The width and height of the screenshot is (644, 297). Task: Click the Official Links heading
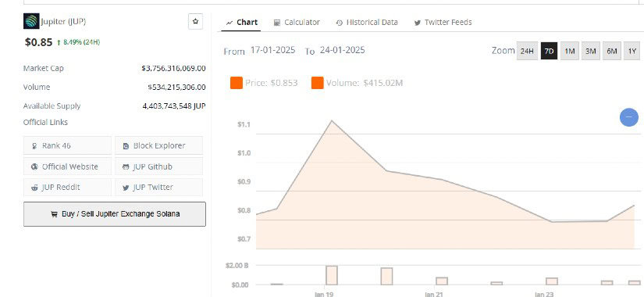(x=45, y=122)
